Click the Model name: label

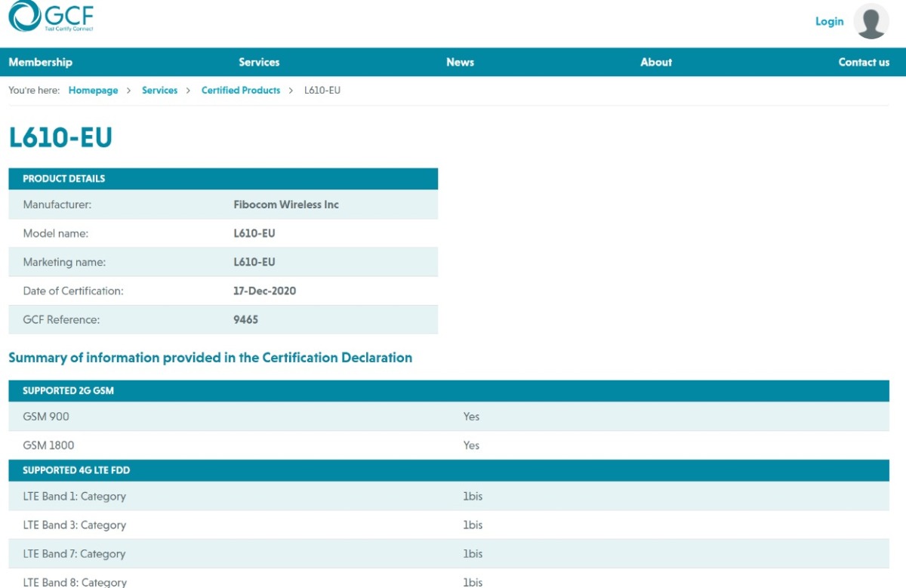56,233
